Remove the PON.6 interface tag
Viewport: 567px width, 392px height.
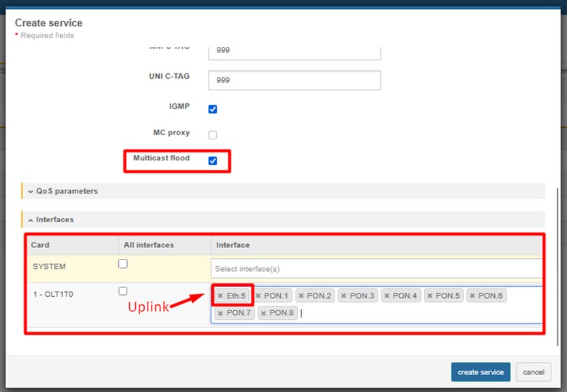point(472,296)
